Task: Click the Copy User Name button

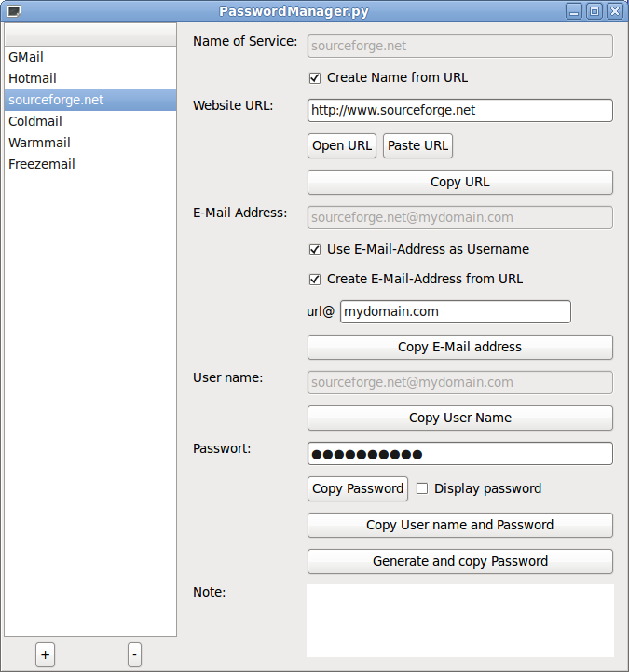Action: pyautogui.click(x=460, y=418)
